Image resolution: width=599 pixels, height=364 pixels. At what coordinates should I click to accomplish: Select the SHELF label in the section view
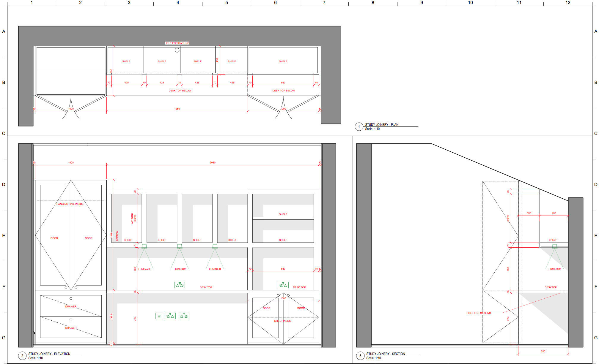553,240
